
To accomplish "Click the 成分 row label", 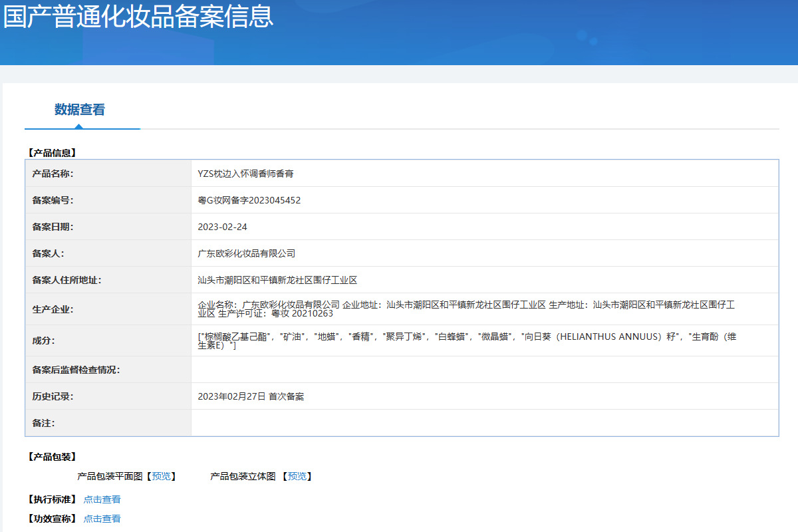I will (x=43, y=340).
